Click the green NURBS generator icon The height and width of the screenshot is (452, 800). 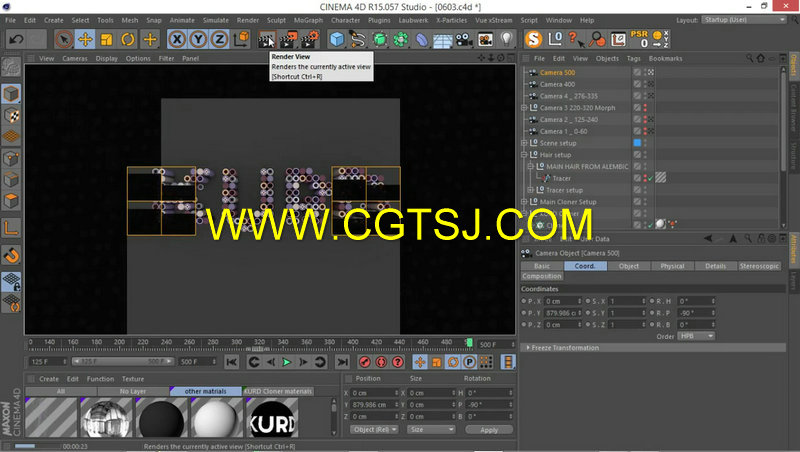380,39
